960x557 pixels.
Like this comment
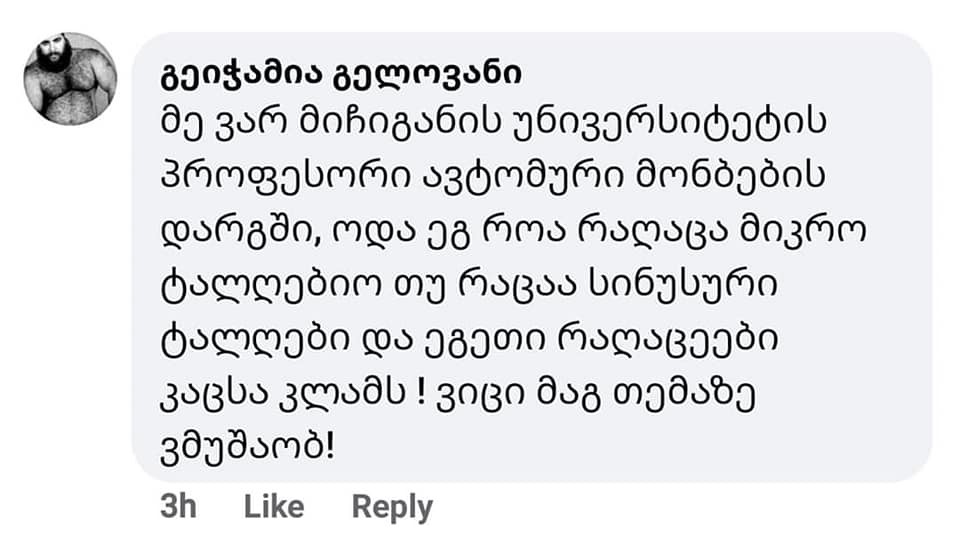point(274,507)
